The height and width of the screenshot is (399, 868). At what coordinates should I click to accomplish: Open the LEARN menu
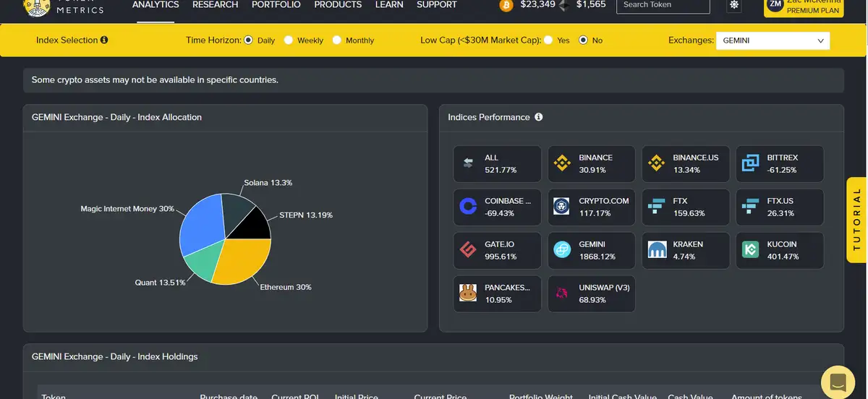pyautogui.click(x=389, y=5)
